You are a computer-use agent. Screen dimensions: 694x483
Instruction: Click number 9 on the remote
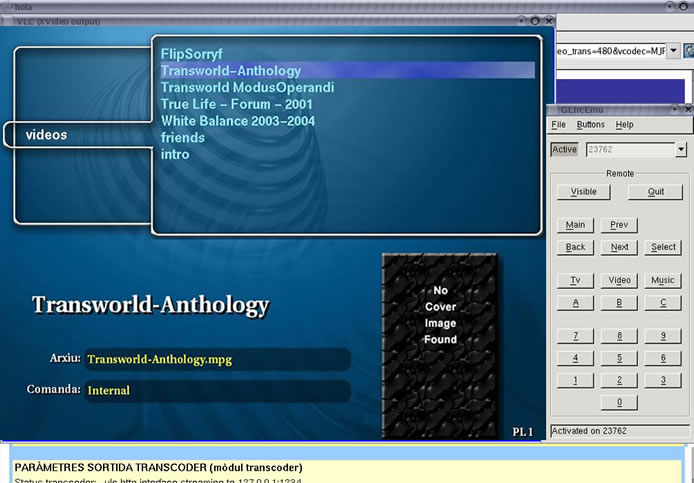coord(663,336)
